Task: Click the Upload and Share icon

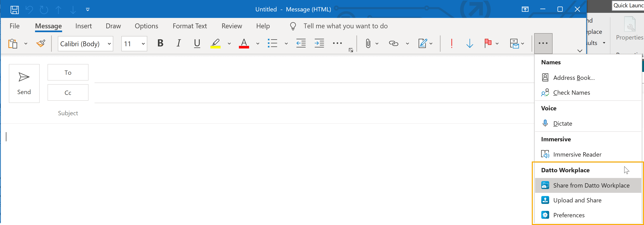Action: 545,200
